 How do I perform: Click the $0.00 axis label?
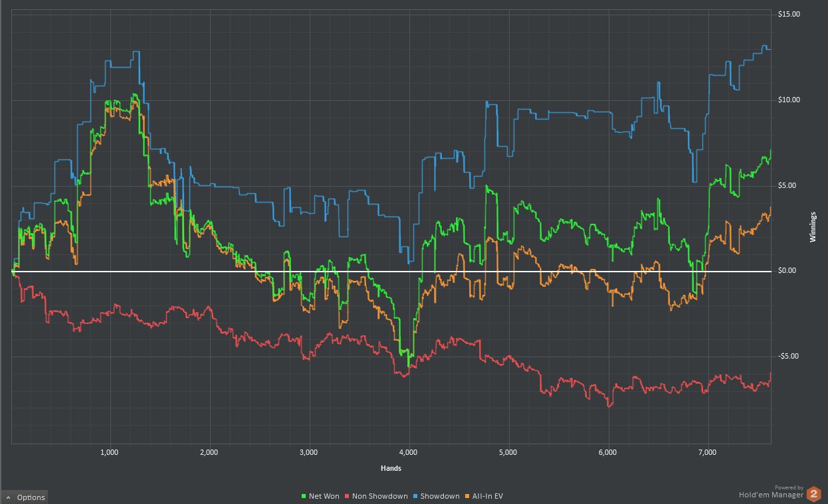point(787,270)
